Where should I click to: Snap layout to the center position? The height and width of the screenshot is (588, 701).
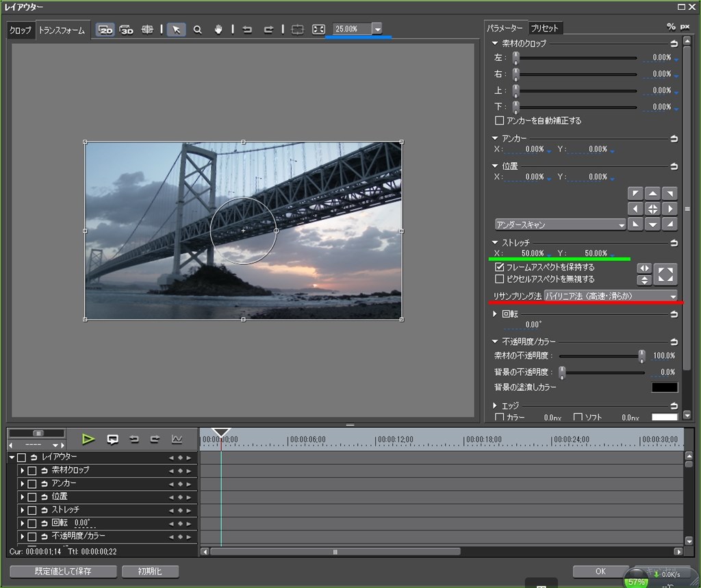click(652, 209)
